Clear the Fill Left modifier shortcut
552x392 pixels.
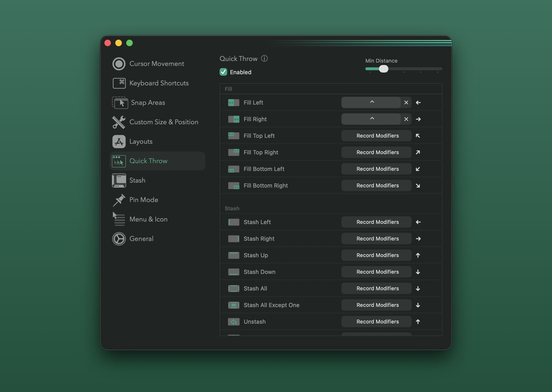point(406,103)
